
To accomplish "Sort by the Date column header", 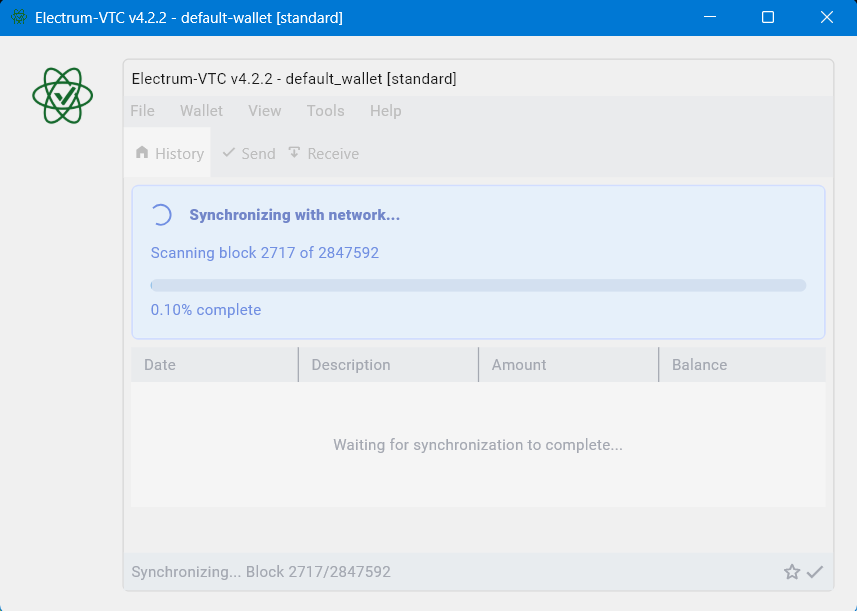I will click(x=215, y=365).
